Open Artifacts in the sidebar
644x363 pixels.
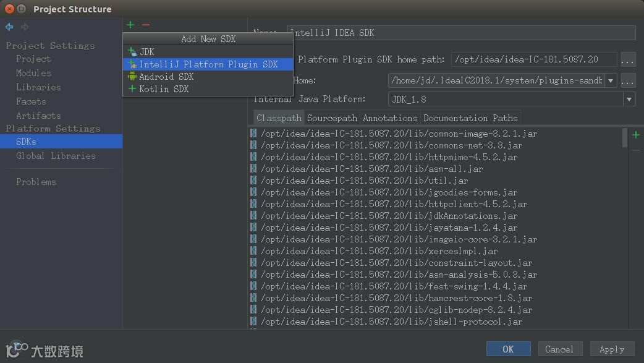38,116
